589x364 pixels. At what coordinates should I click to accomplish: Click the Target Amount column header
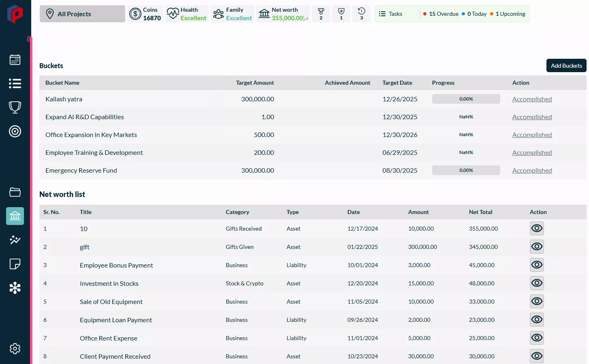[x=255, y=83]
